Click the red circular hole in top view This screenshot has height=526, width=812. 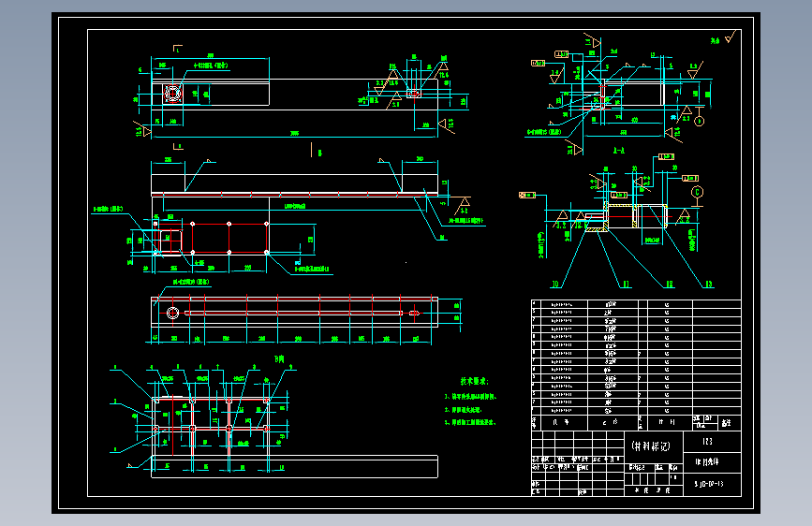coord(172,95)
